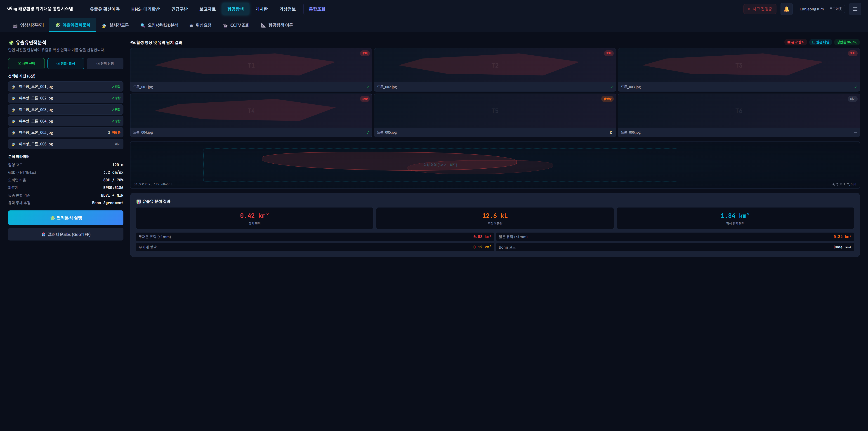Toggle the 유막 탐지 legend chip

click(x=796, y=42)
